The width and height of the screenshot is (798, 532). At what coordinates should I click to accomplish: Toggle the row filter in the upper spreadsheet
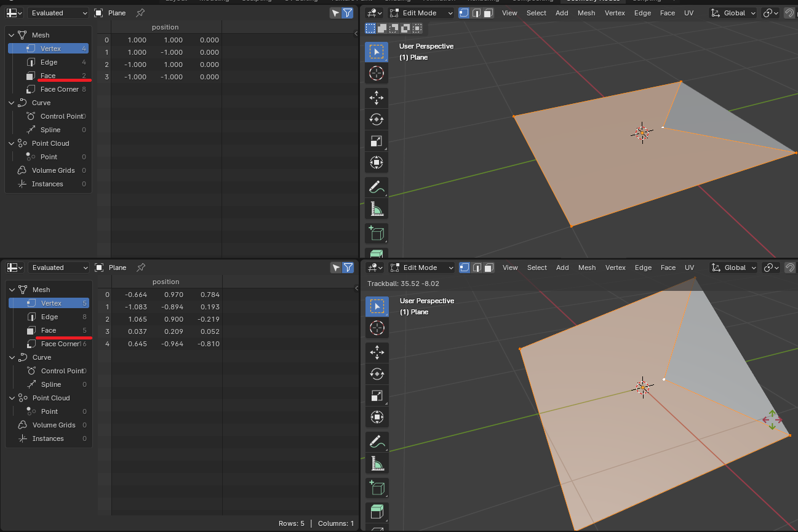tap(348, 13)
